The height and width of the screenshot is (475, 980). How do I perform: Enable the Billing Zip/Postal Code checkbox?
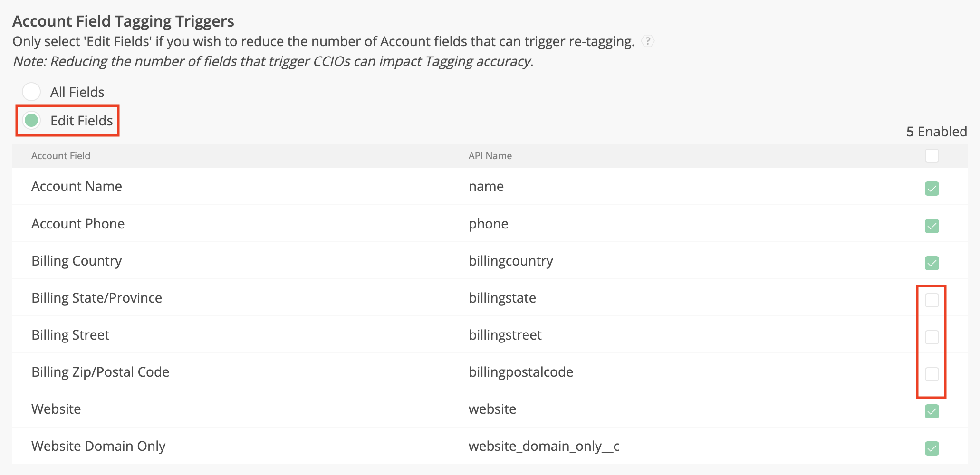[932, 374]
